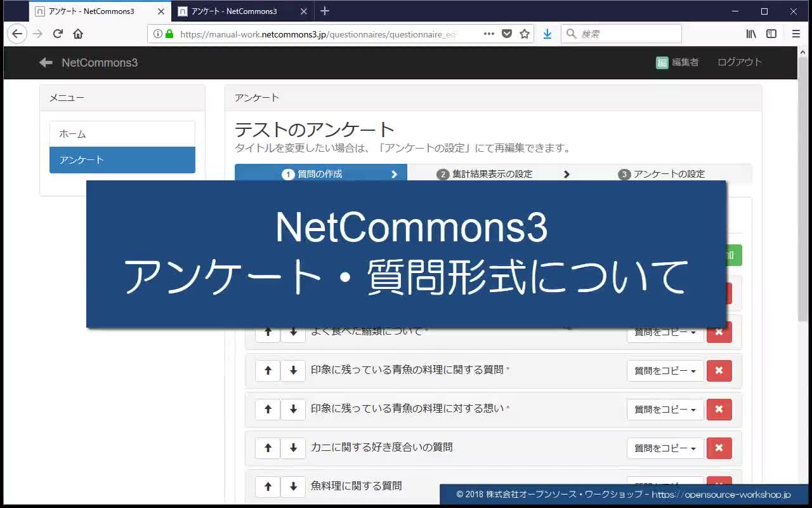Open the page actions three-dot menu
Screen dimensions: 812x508
coord(489,34)
